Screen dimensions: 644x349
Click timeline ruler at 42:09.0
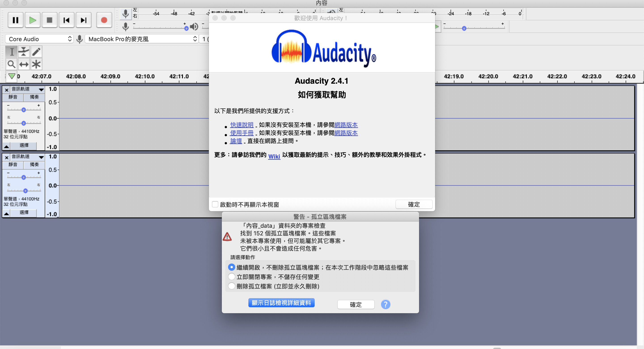pyautogui.click(x=110, y=77)
